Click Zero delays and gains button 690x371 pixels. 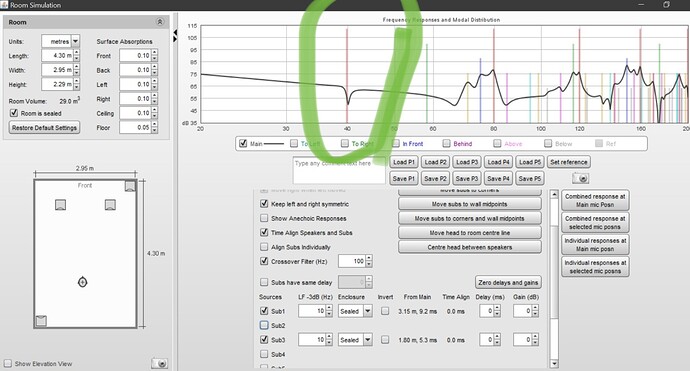click(508, 283)
